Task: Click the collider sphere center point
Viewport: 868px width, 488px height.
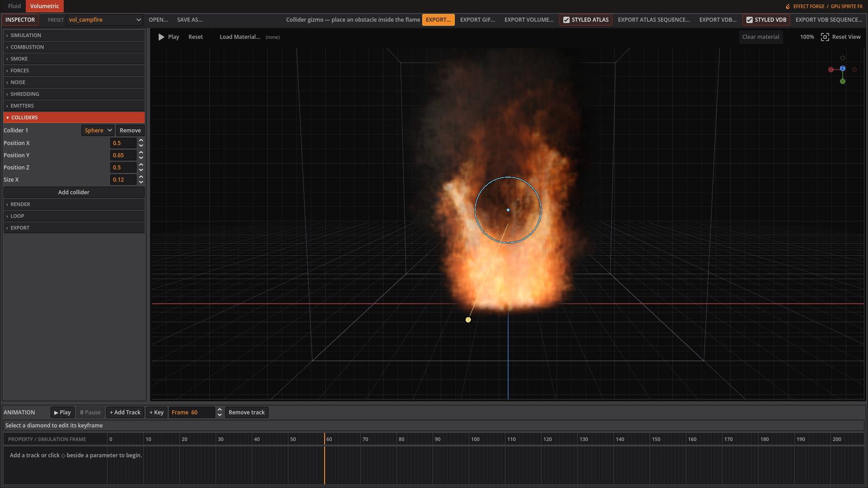Action: [508, 210]
